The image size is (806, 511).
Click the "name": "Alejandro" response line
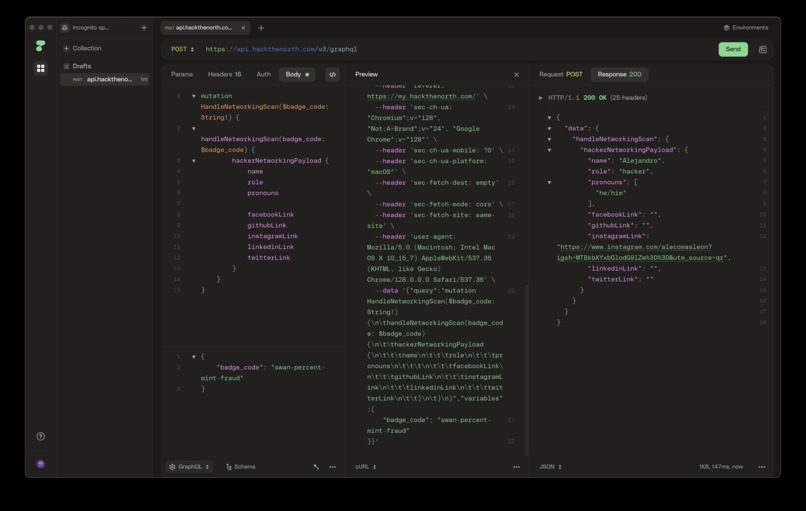point(626,161)
